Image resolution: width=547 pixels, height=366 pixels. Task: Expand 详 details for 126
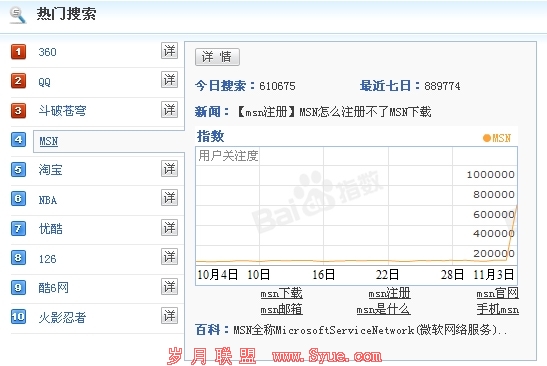tap(170, 257)
